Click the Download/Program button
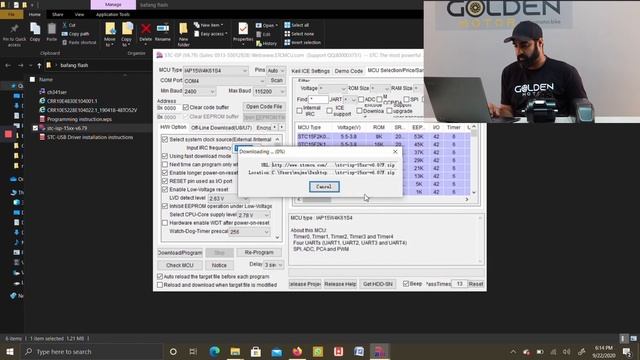The width and height of the screenshot is (640, 360). coord(180,253)
